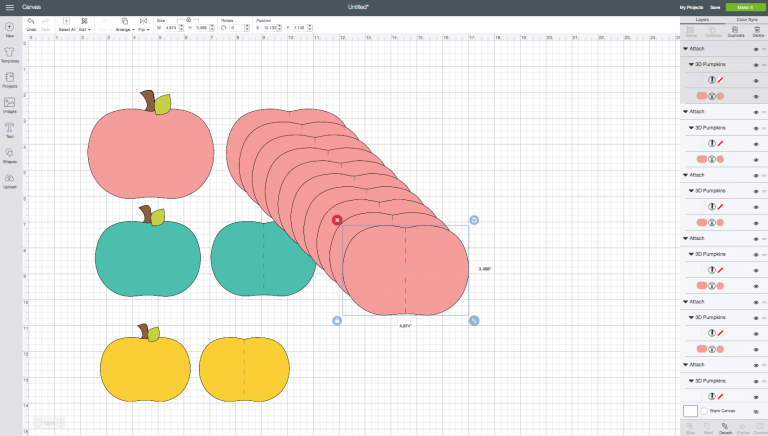Hide the third Attach layer group
Viewport: 768px width, 436px height.
[755, 175]
